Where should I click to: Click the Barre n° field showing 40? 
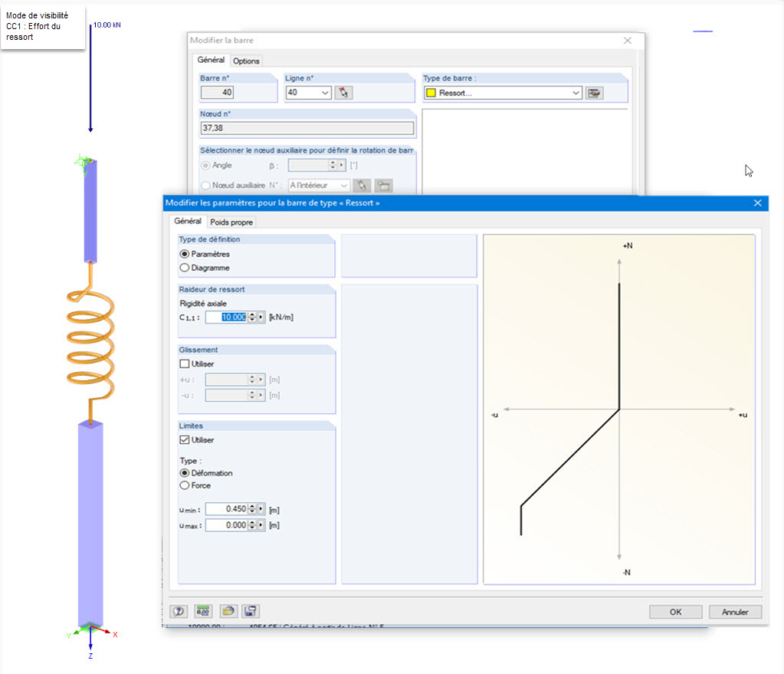217,93
